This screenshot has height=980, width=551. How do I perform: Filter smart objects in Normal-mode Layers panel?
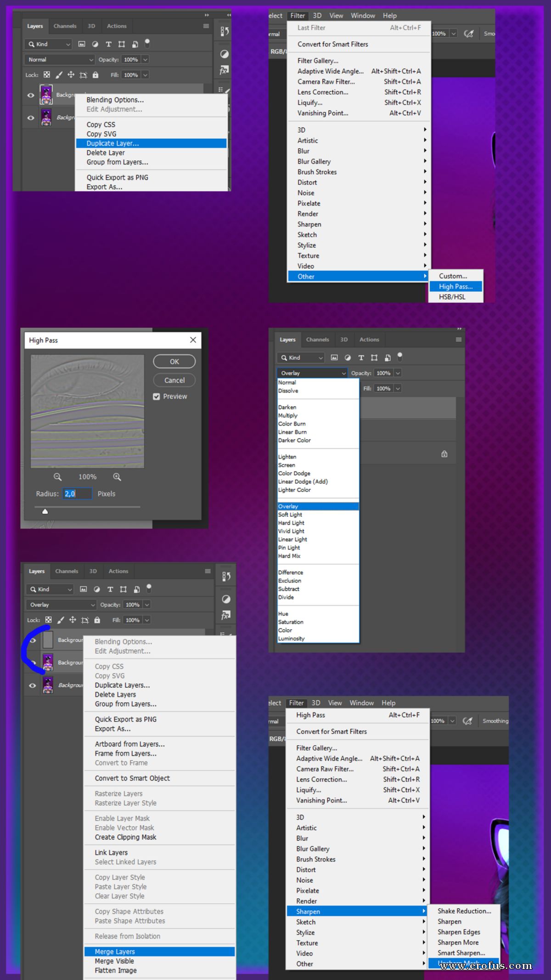click(x=135, y=44)
